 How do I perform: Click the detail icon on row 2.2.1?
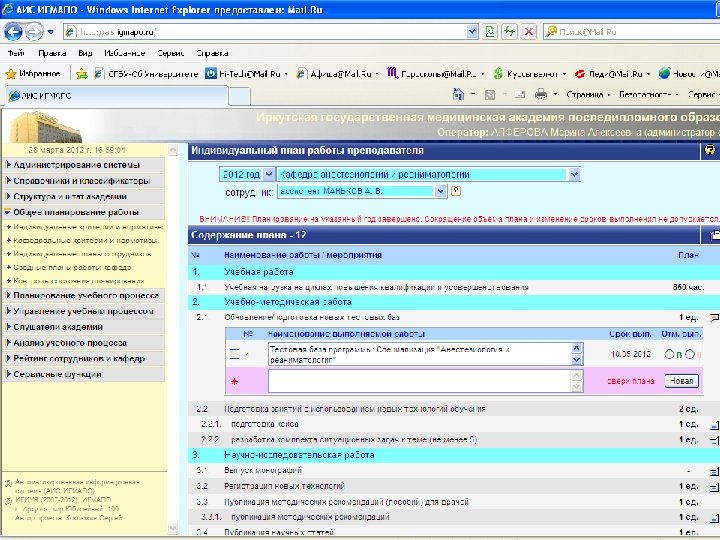pos(714,425)
